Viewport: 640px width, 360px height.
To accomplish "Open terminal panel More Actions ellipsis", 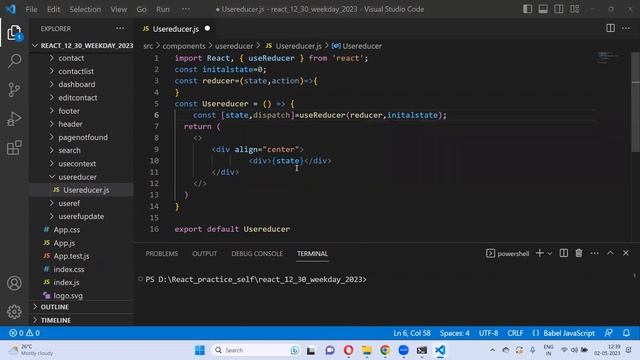I will click(x=594, y=253).
